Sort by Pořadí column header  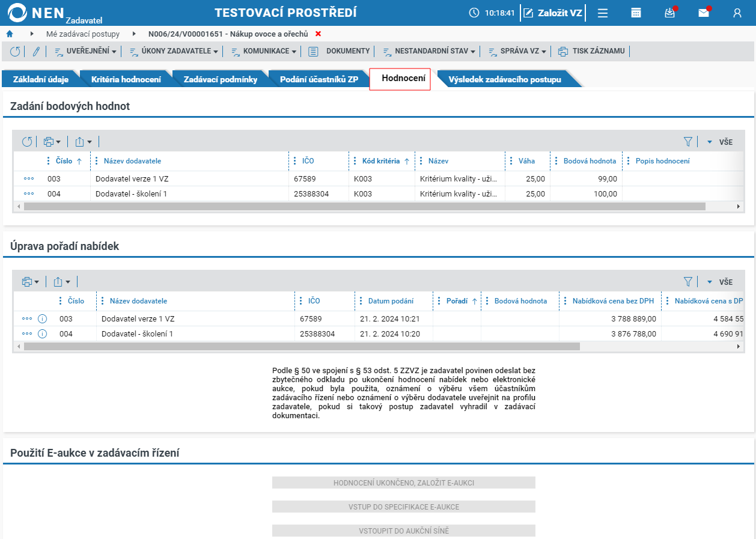[457, 301]
